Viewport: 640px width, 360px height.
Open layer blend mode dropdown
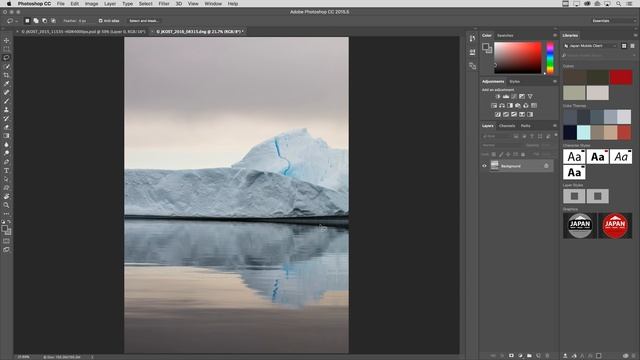pos(501,145)
